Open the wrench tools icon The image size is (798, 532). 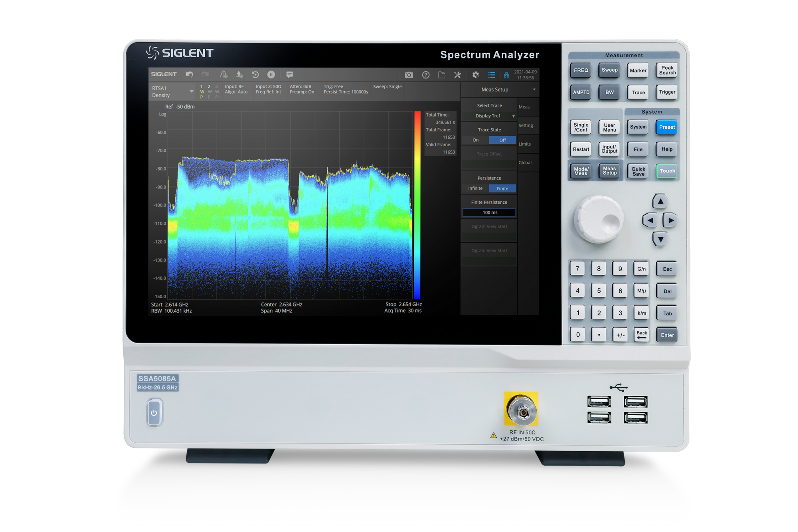(457, 75)
